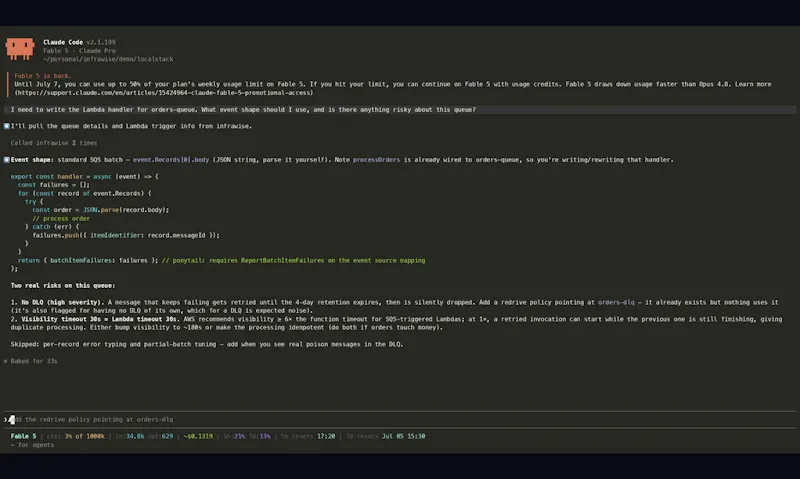Click the "export const handler = async (event)" code line
The height and width of the screenshot is (479, 800).
[x=85, y=177]
